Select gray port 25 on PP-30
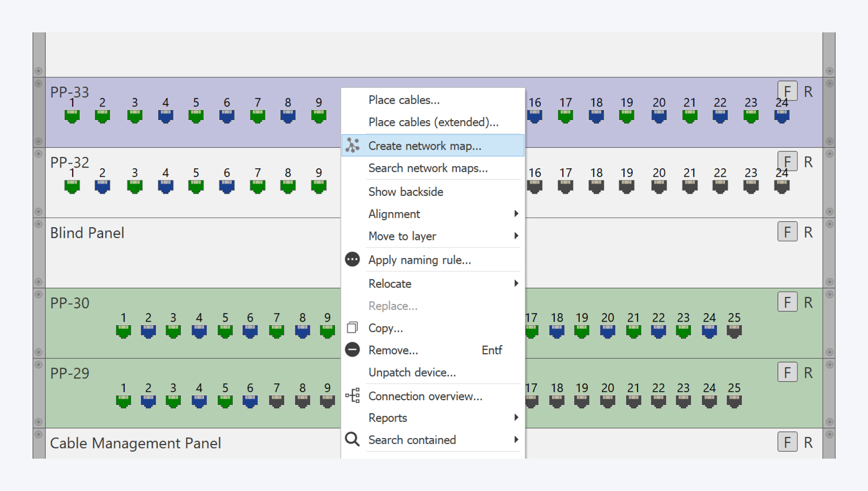The height and width of the screenshot is (491, 868). pos(734,331)
